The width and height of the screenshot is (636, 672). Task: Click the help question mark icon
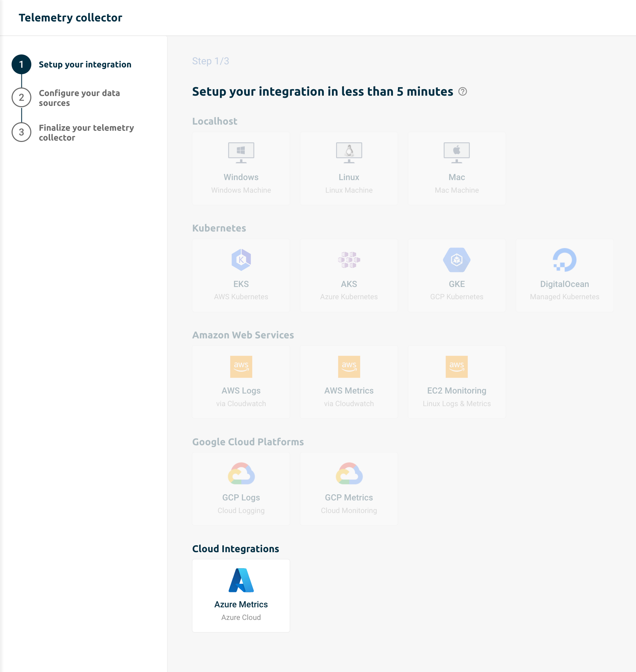click(462, 92)
